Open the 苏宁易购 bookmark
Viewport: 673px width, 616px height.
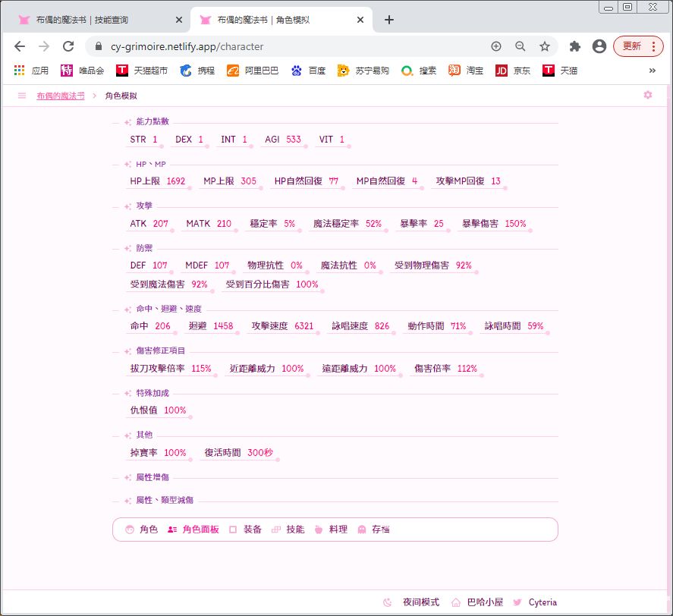pos(363,71)
